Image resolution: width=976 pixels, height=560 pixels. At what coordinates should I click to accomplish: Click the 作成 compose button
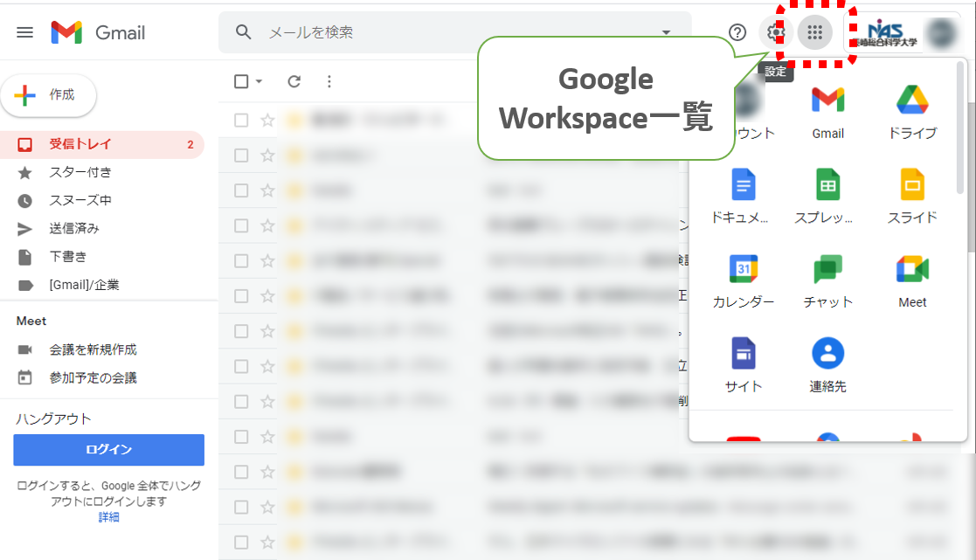click(49, 95)
